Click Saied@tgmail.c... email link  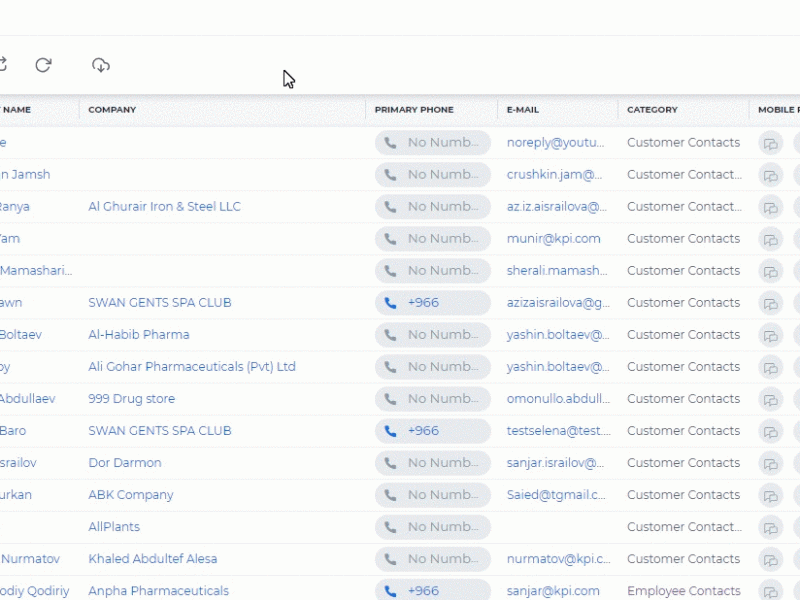556,495
